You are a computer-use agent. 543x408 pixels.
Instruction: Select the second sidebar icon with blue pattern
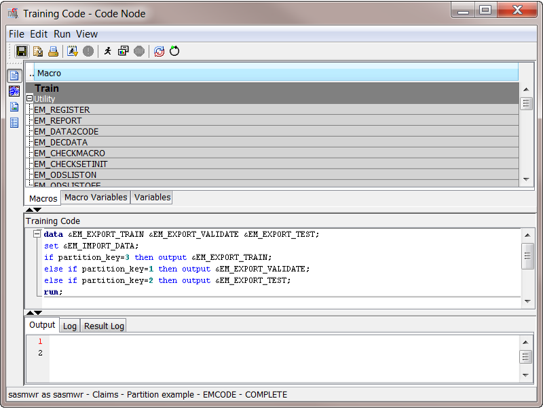(x=14, y=91)
